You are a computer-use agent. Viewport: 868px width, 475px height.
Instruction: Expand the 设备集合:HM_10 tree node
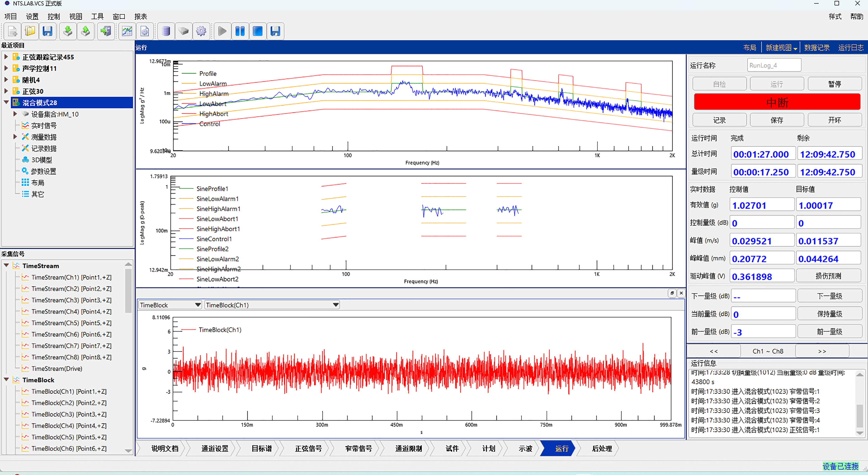[15, 114]
